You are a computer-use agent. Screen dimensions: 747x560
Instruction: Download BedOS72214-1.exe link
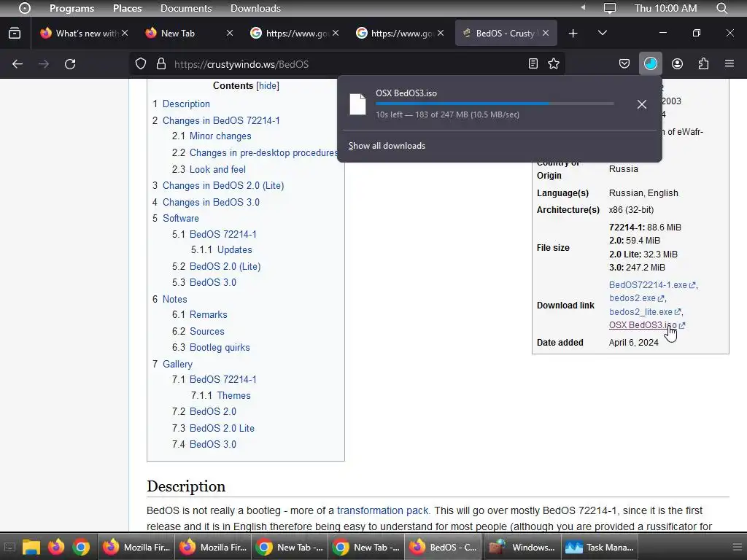click(x=648, y=285)
